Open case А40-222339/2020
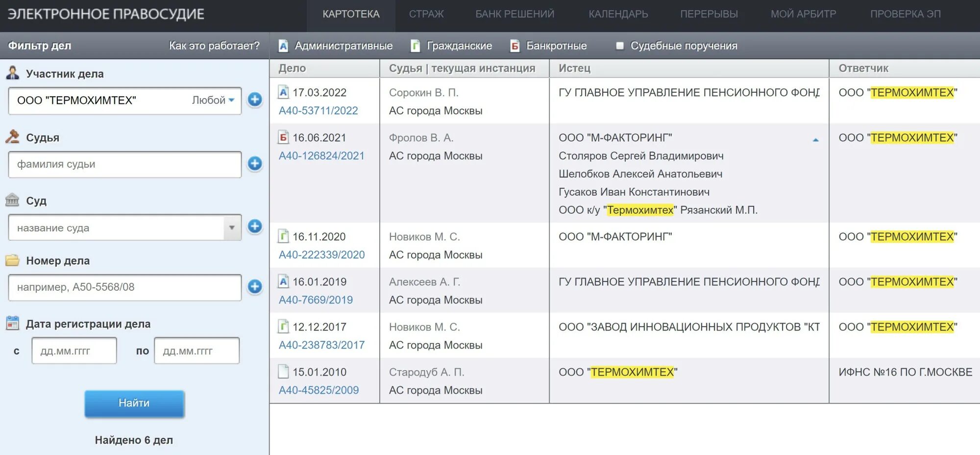Viewport: 980px width, 455px height. (321, 255)
